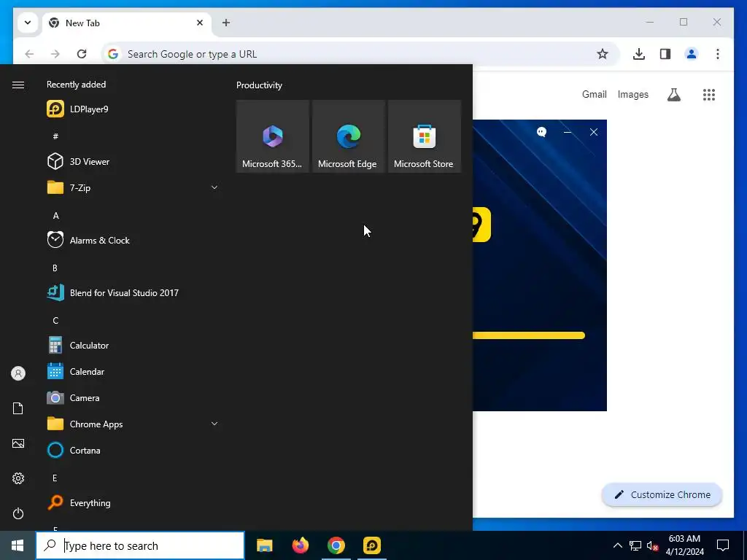Open Settings from Start sidebar

18,478
